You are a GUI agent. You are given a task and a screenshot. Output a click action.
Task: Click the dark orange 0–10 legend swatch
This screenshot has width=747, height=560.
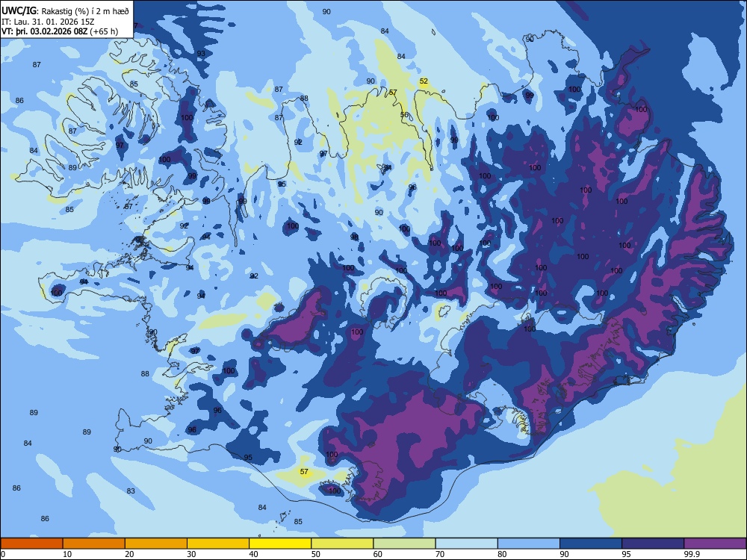click(x=32, y=544)
